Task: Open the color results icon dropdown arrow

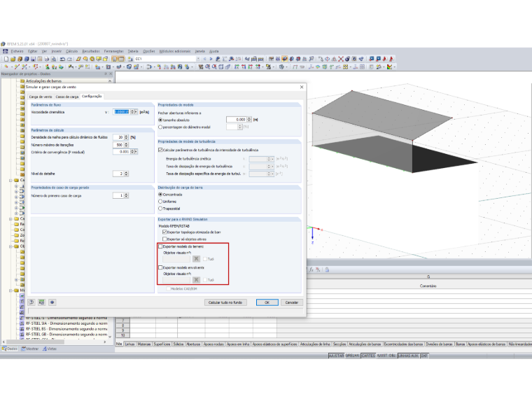Action: 393,67
